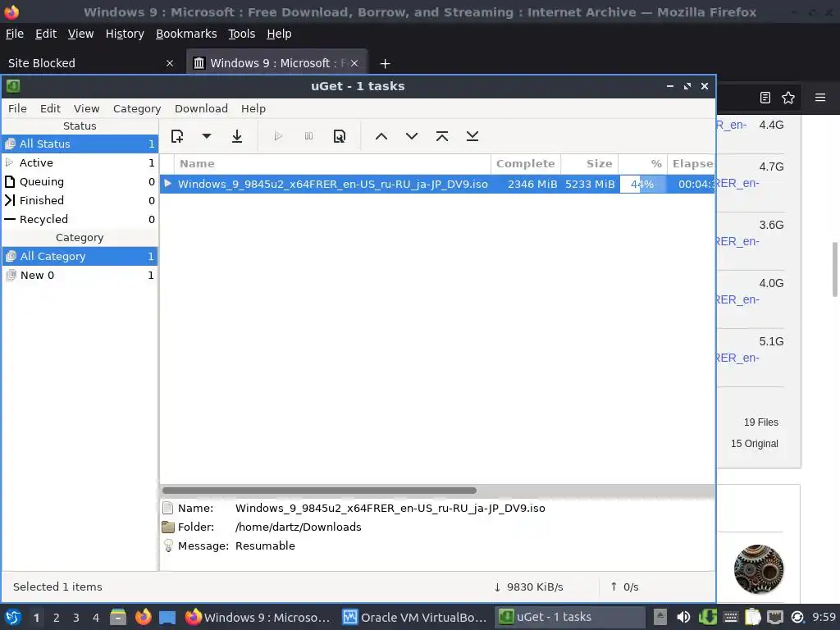Screen dimensions: 840x630
Task: Select the Windows_9 iso download row name
Action: [333, 184]
